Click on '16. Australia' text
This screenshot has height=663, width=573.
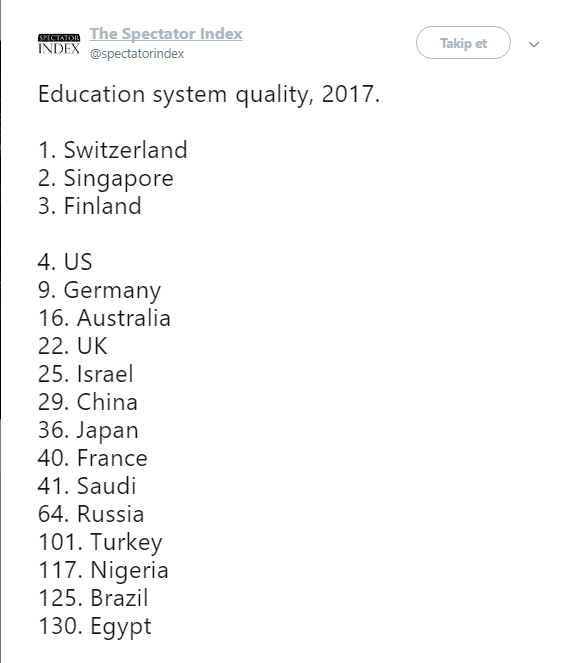(x=104, y=318)
